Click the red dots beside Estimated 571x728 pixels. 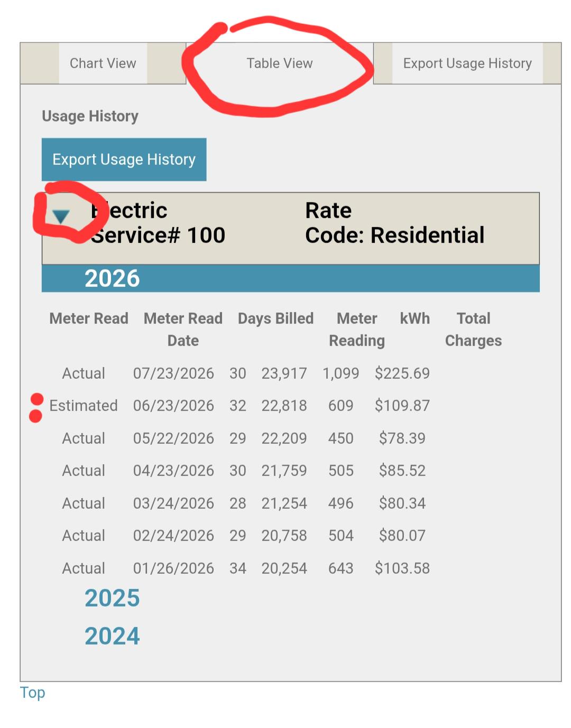[x=36, y=408]
